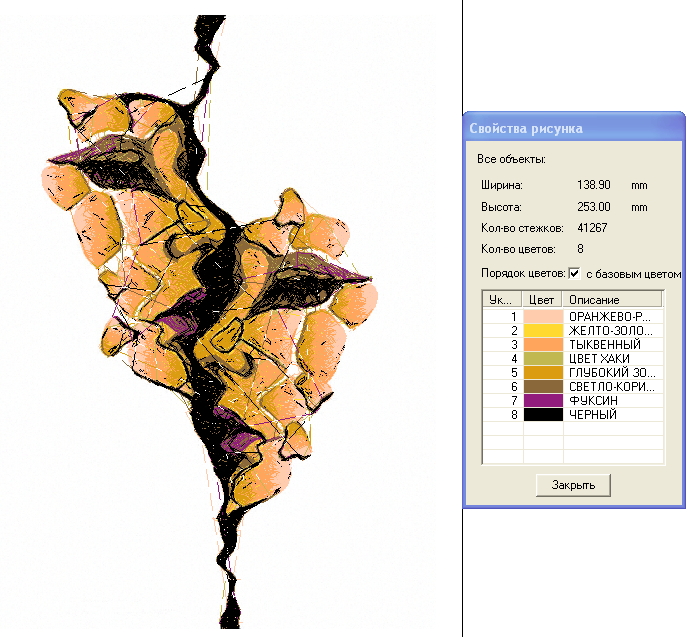Click the 'Кол-во цветов:' label

pyautogui.click(x=518, y=249)
